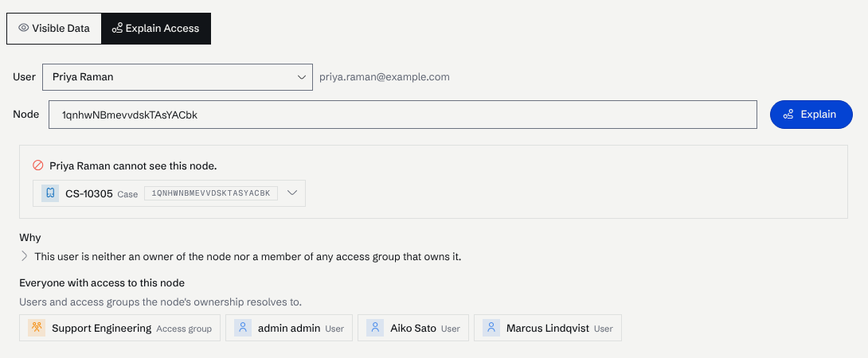This screenshot has width=868, height=358.
Task: Click the 1QNHWNBMEVVDSKTASYACBK ID badge
Action: pos(211,193)
